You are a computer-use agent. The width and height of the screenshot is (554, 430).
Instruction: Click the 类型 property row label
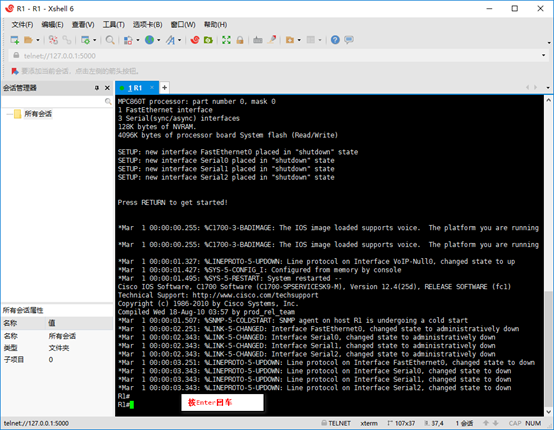pos(11,348)
